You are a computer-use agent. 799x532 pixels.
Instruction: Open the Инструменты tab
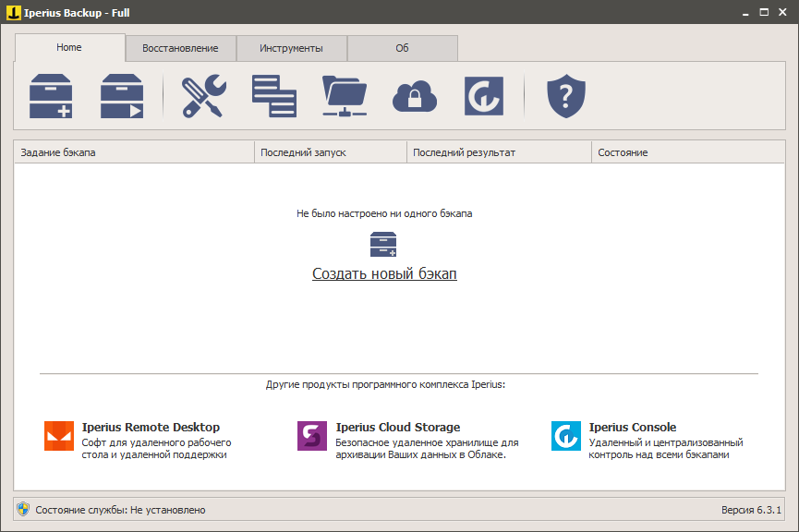291,47
